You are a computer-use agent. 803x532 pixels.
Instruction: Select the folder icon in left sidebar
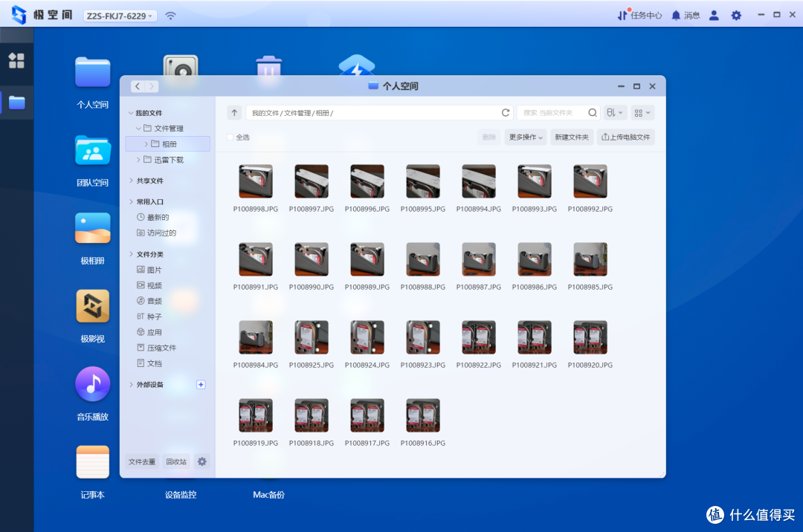pos(16,103)
